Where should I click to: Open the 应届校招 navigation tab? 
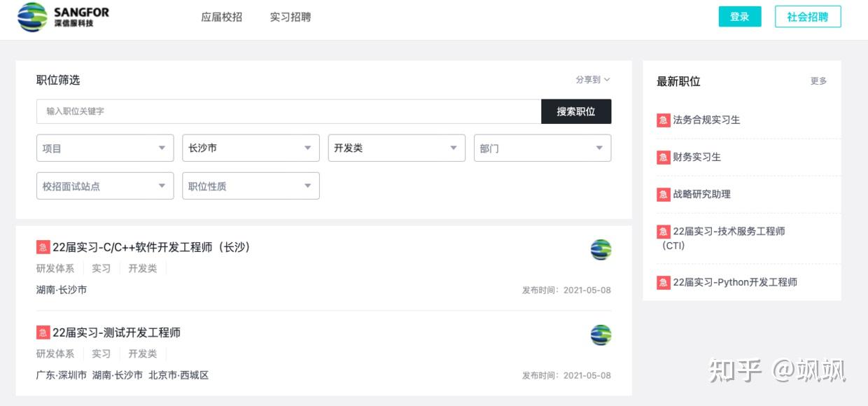click(221, 17)
